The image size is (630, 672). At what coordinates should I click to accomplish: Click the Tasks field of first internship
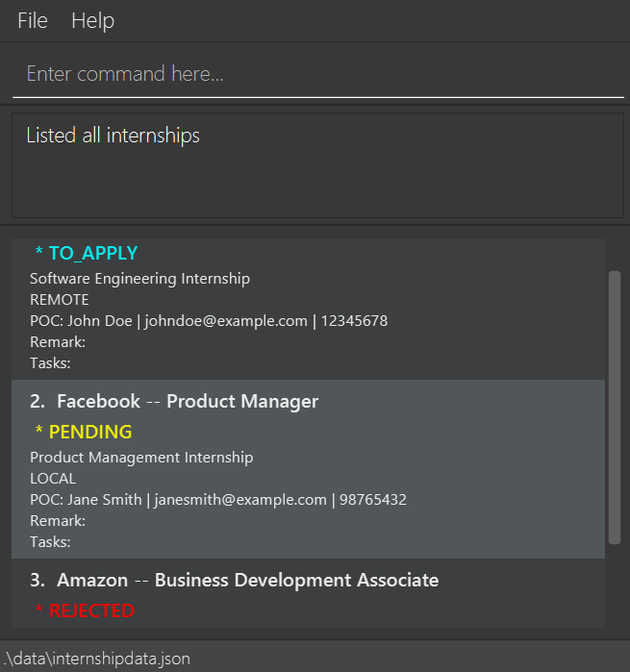click(50, 363)
